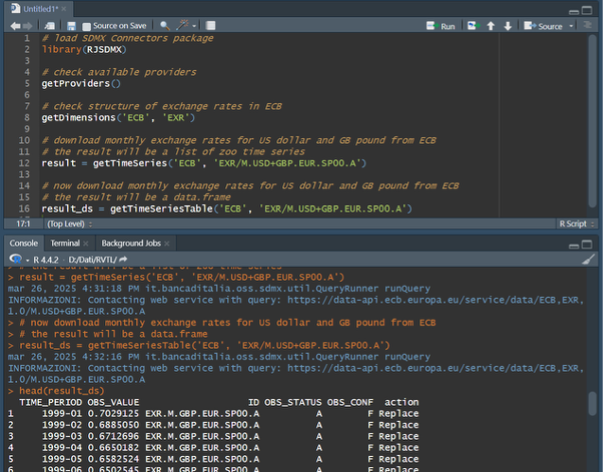The width and height of the screenshot is (604, 472).
Task: Clear the console with broom icon
Action: click(x=589, y=258)
